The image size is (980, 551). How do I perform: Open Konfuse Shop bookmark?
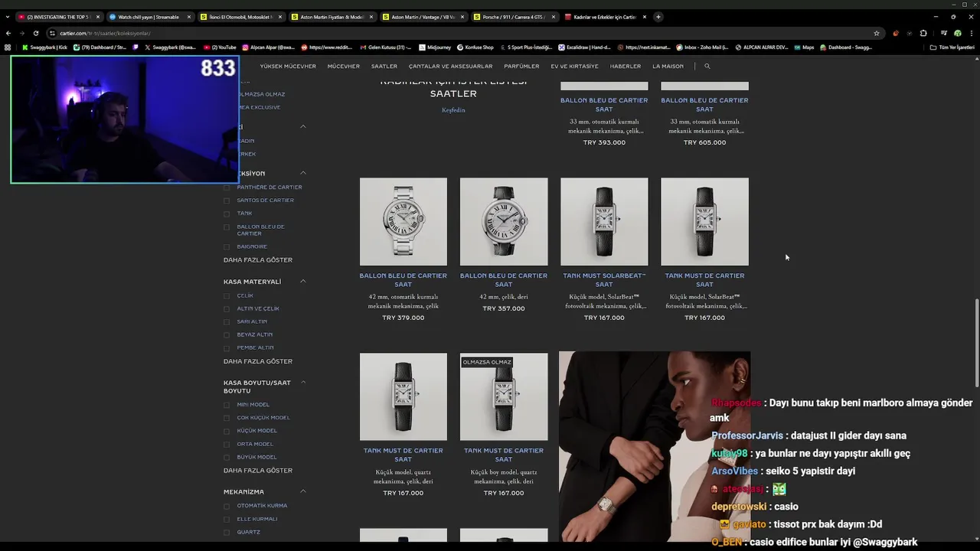475,47
